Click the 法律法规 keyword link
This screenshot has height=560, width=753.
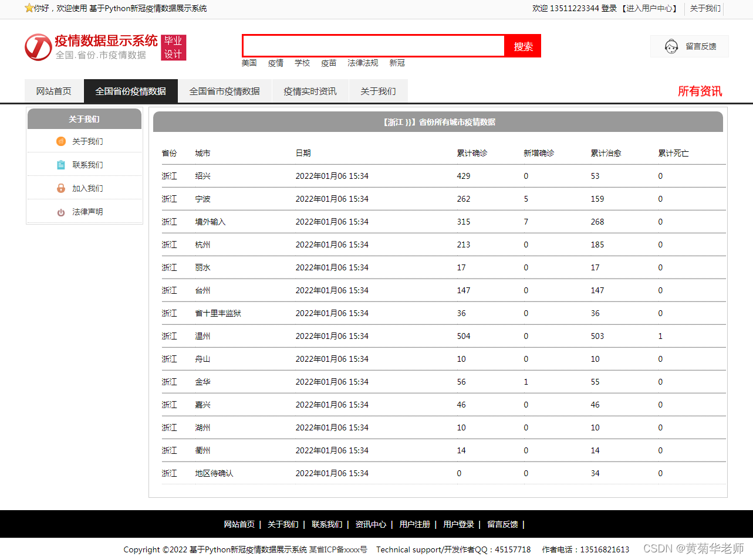(x=363, y=63)
